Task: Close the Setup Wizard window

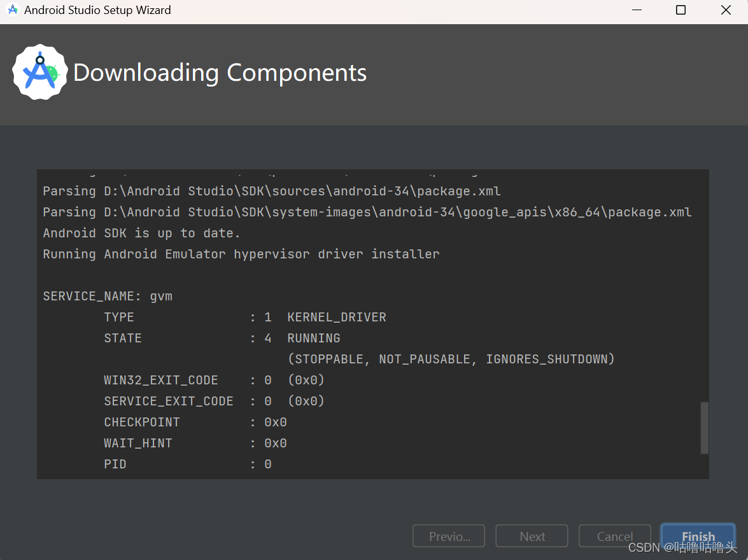Action: (x=726, y=10)
